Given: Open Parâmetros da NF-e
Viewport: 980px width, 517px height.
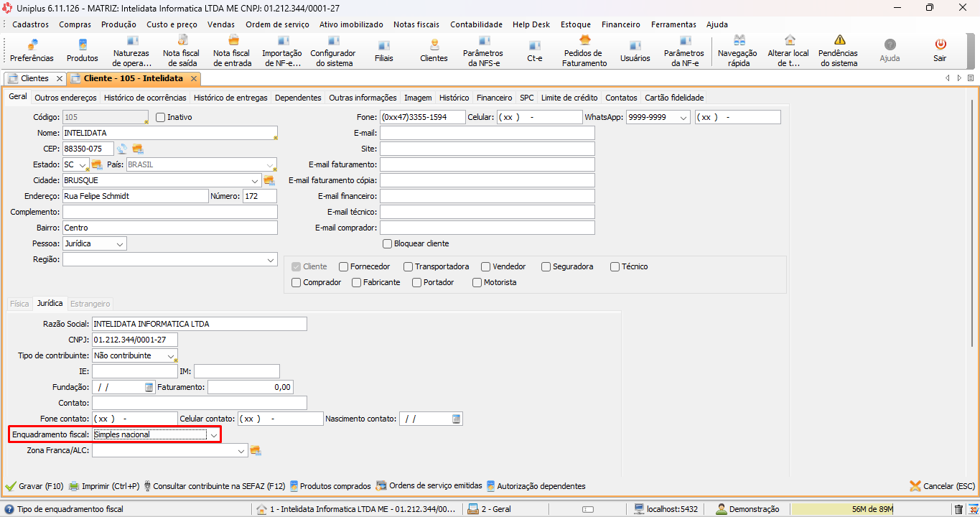Looking at the screenshot, I should click(x=684, y=51).
